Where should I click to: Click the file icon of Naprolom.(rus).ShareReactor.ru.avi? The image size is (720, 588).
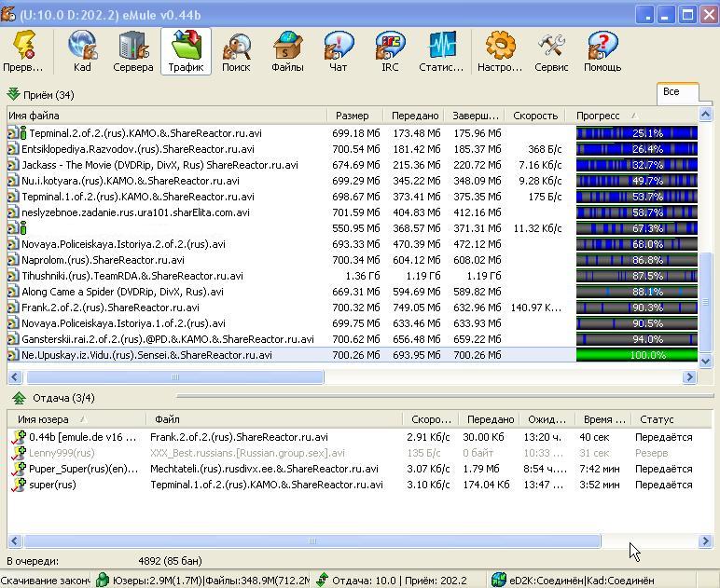(x=13, y=260)
